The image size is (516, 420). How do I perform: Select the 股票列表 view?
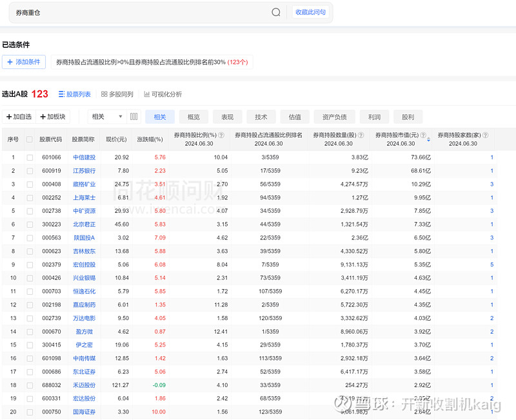[74, 94]
